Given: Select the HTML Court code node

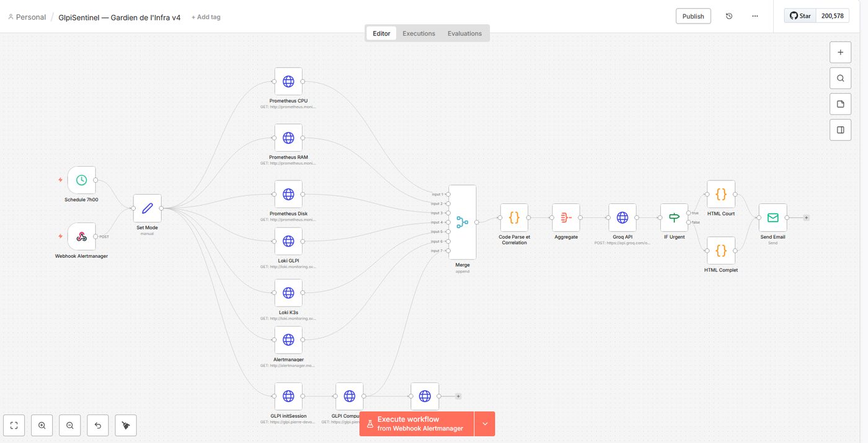Looking at the screenshot, I should pos(721,195).
